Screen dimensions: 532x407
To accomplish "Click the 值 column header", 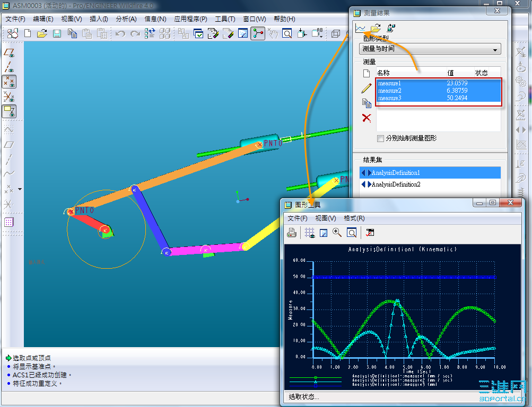I will (450, 73).
